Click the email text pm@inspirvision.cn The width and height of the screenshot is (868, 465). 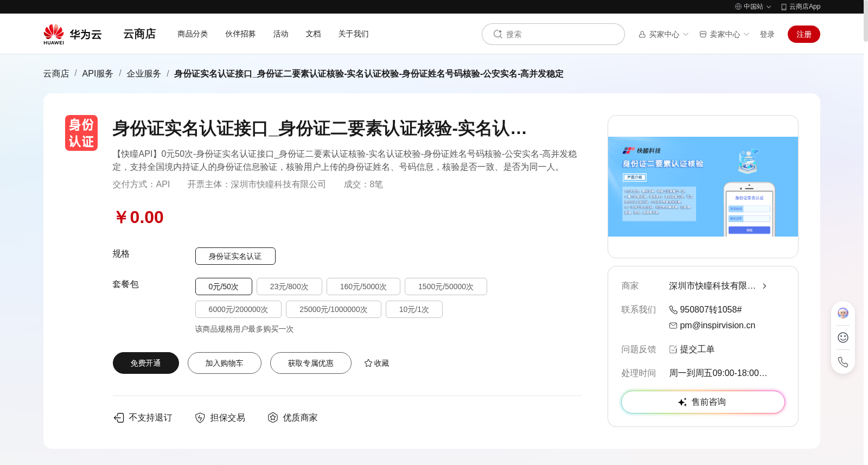point(717,326)
